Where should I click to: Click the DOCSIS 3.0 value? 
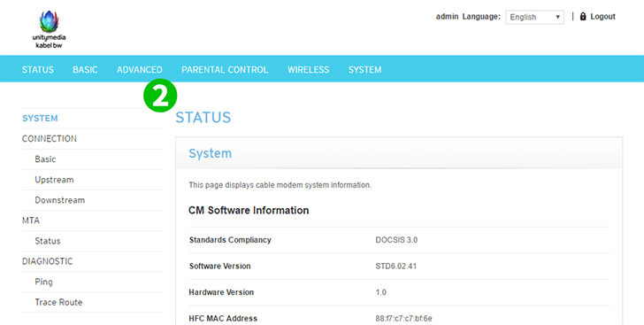coord(396,240)
